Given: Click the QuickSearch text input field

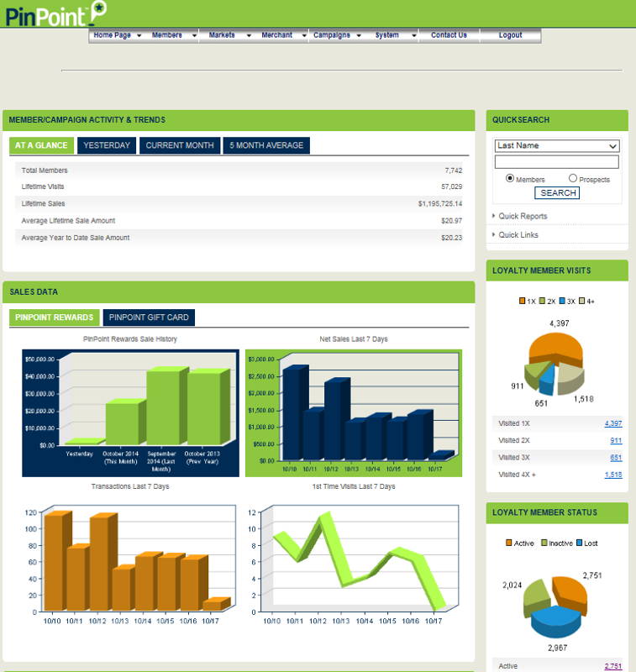Looking at the screenshot, I should tap(557, 161).
